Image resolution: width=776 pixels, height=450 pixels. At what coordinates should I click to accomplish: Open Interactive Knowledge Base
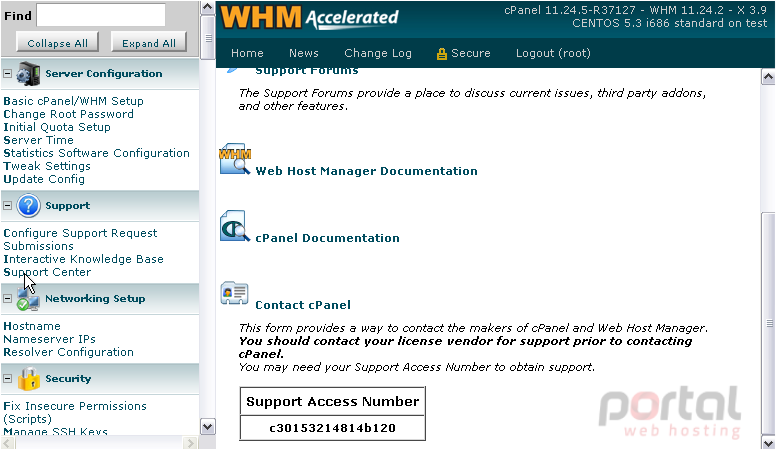(x=83, y=259)
